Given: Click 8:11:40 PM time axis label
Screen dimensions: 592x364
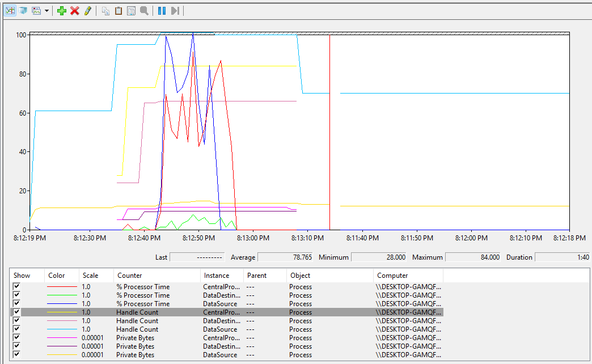Looking at the screenshot, I should (x=362, y=238).
